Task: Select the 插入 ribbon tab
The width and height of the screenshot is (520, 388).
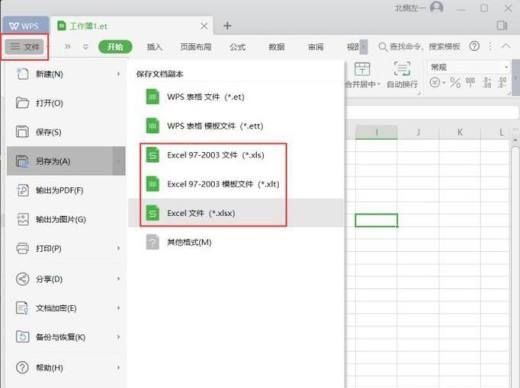Action: [x=154, y=47]
